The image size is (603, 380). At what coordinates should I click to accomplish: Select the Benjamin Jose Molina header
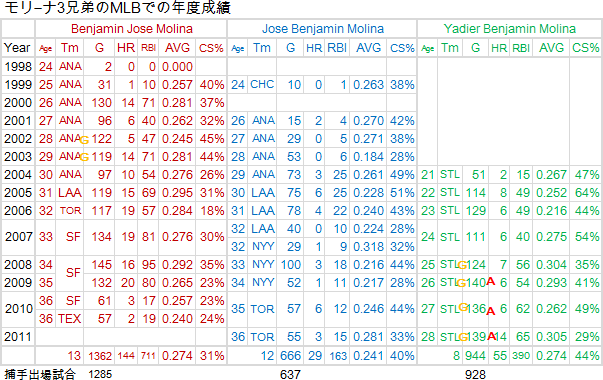132,29
